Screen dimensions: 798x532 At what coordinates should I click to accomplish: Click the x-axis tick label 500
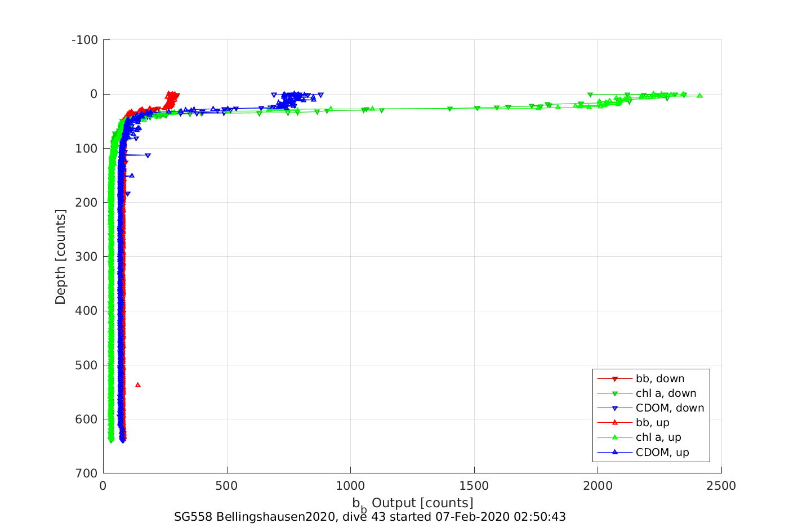(227, 486)
